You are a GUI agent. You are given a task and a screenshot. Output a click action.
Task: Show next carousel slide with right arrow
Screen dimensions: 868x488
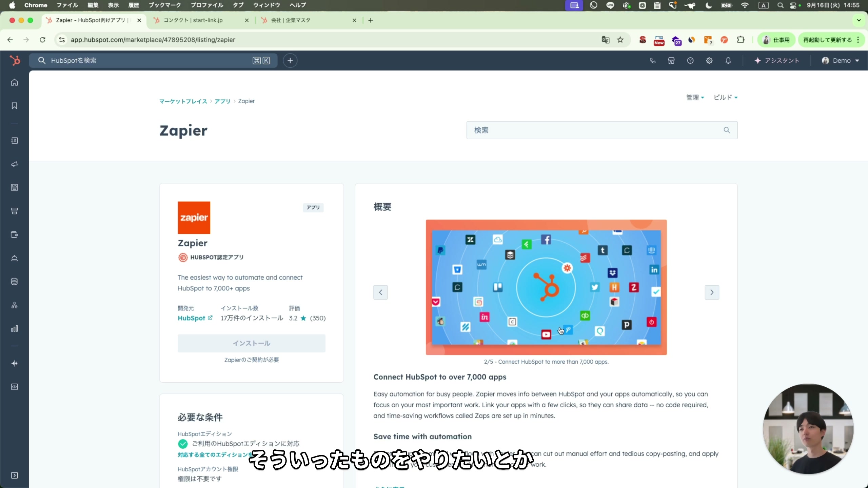(712, 292)
